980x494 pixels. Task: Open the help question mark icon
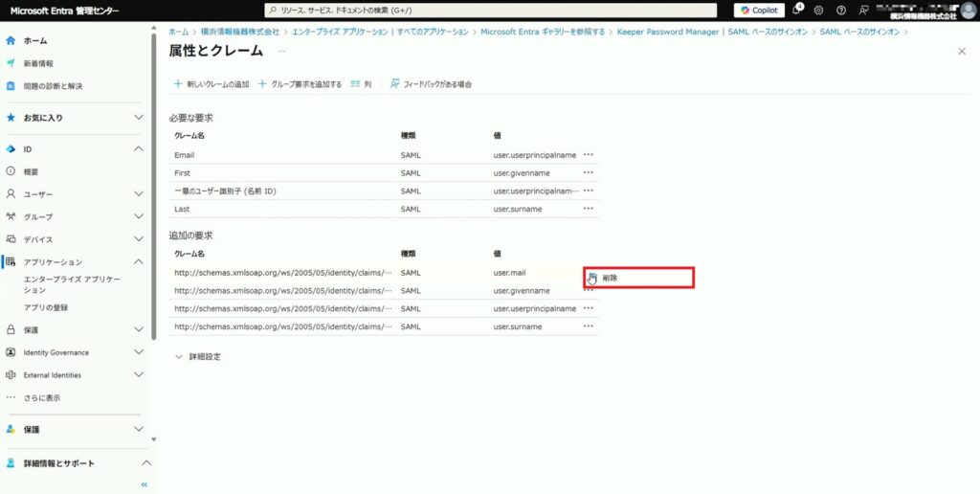coord(841,11)
